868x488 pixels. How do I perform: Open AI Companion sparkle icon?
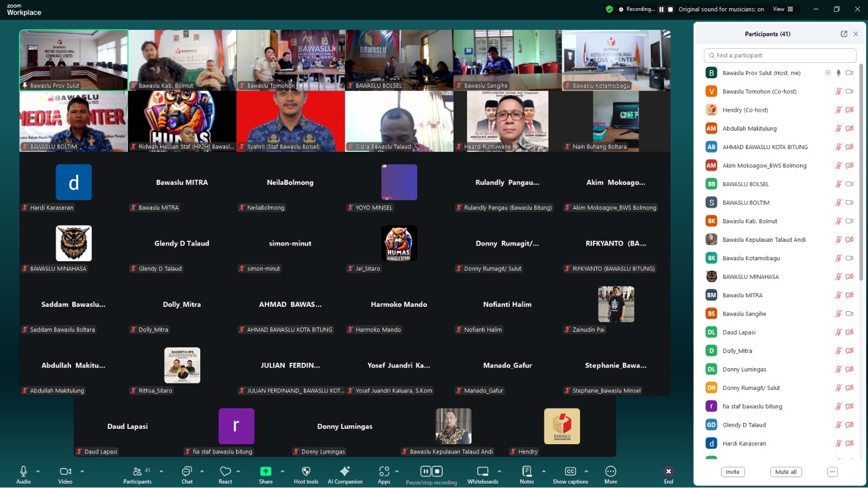point(344,472)
